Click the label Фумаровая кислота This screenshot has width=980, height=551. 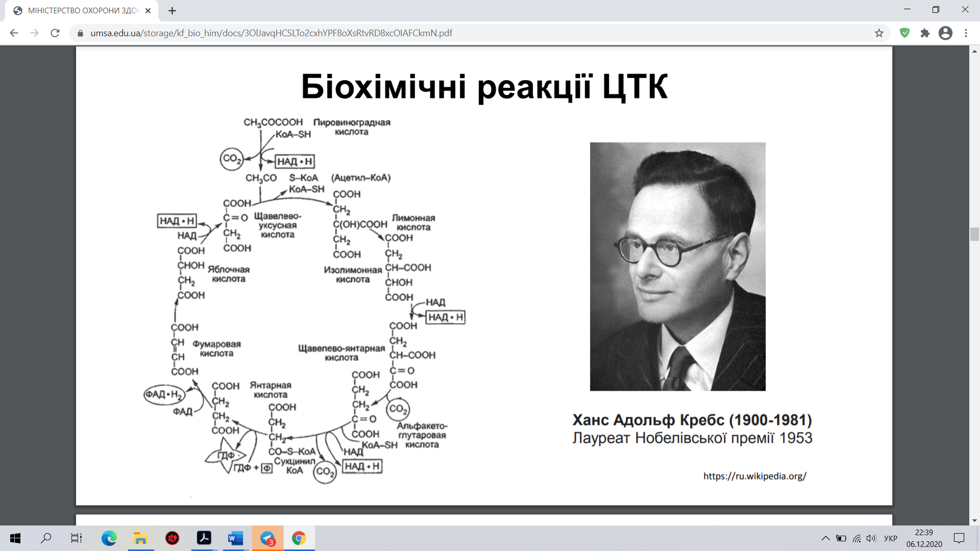click(216, 348)
